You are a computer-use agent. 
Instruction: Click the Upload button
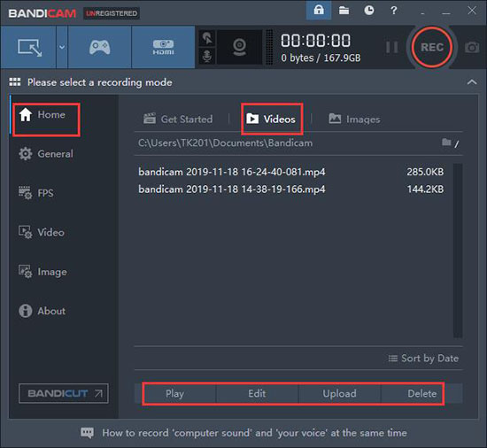click(339, 394)
